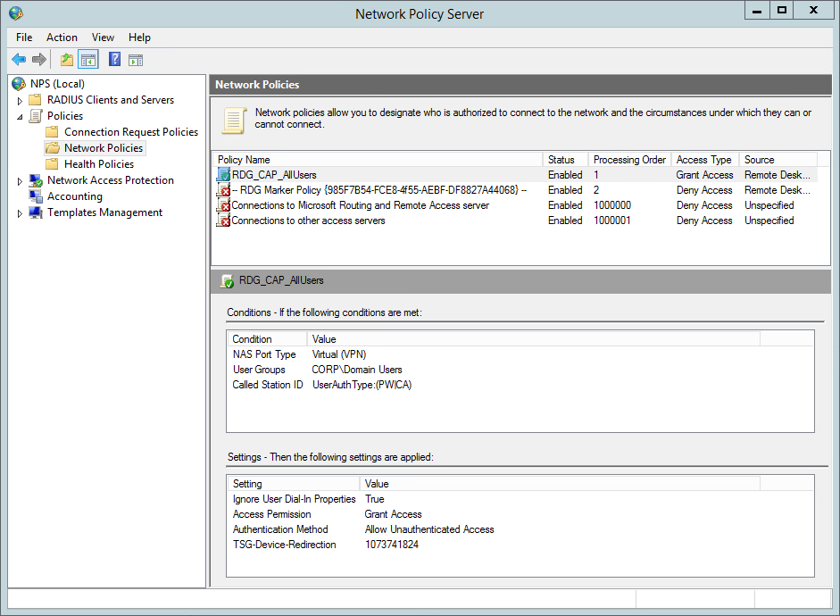Open the File menu
Screen dimensions: 840x616
tap(24, 37)
